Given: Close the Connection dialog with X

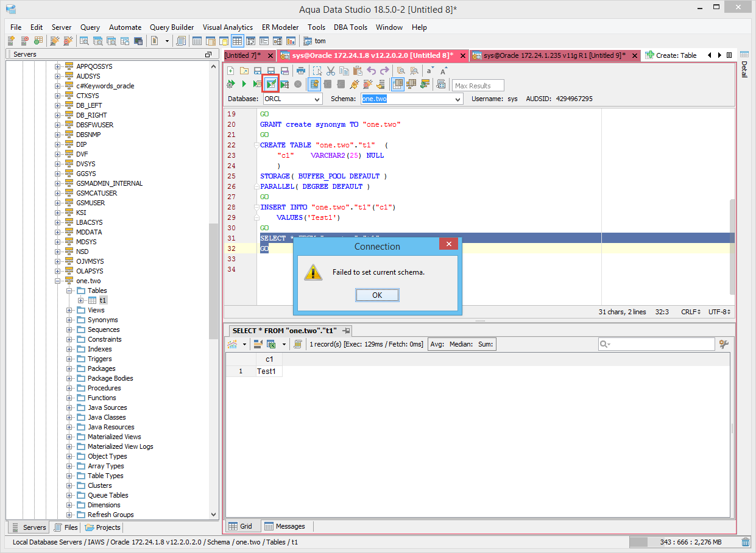Looking at the screenshot, I should (x=449, y=244).
